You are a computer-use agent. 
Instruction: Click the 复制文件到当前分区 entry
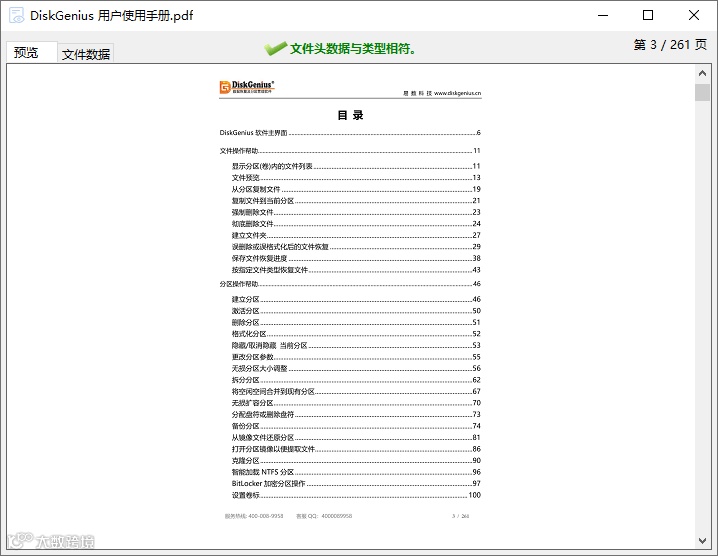356,201
